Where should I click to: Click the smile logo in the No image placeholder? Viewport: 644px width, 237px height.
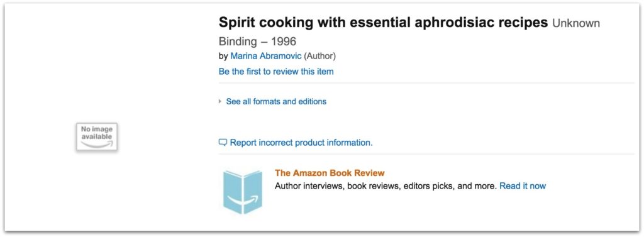click(x=96, y=144)
